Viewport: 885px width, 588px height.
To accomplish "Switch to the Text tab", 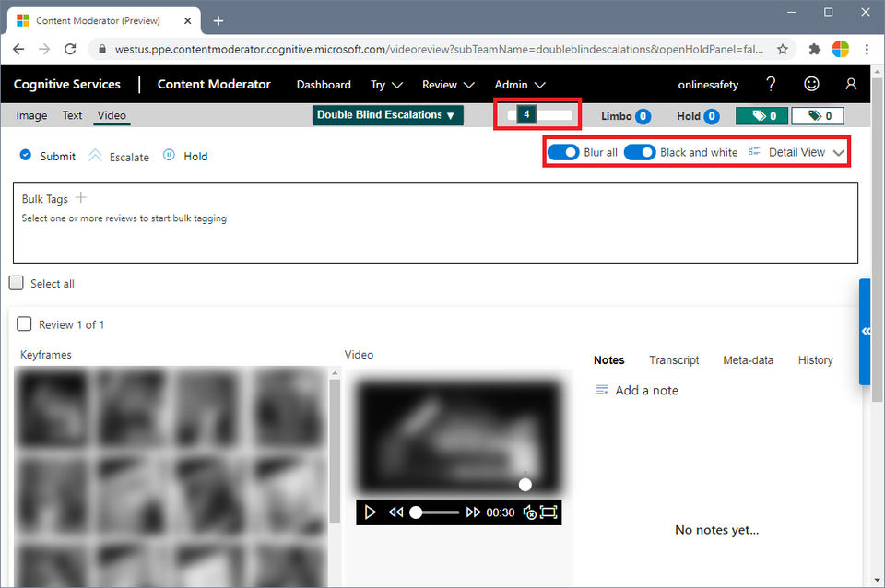I will click(72, 115).
